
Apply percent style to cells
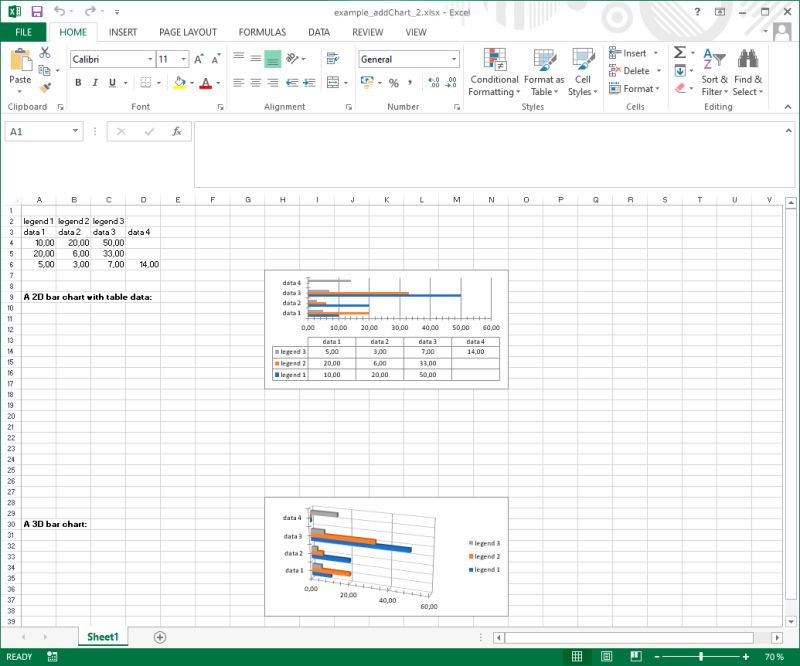[393, 83]
